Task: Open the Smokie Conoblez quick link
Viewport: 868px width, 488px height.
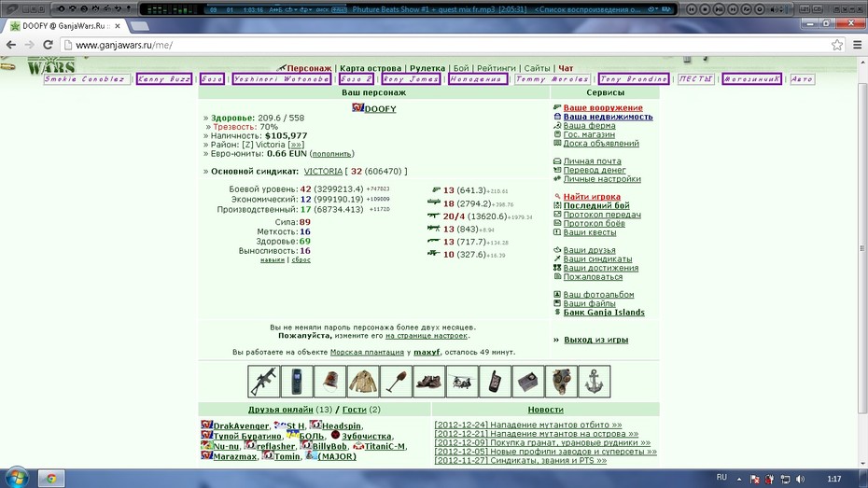Action: click(87, 79)
